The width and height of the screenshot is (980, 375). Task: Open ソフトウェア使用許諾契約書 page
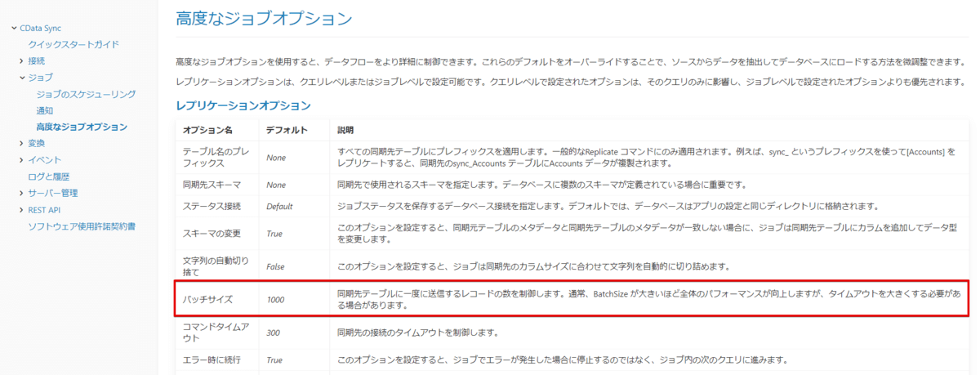[x=82, y=226]
